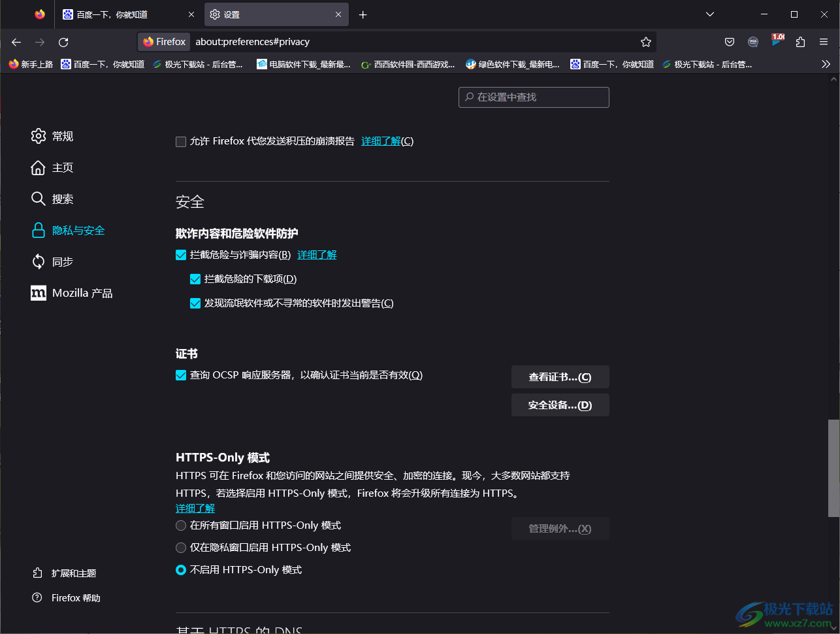Click the round web extension icon in toolbar
The image size is (840, 634).
tap(753, 42)
